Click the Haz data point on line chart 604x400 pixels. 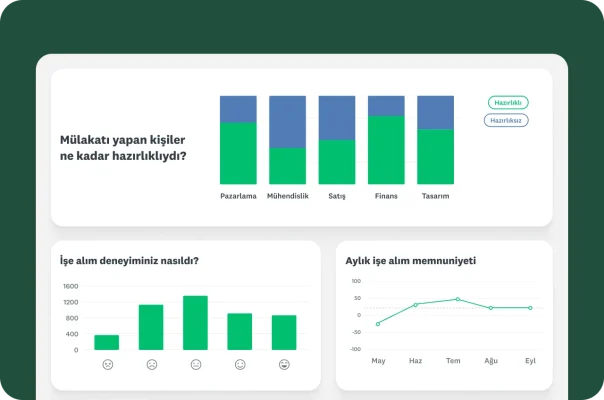pyautogui.click(x=415, y=304)
